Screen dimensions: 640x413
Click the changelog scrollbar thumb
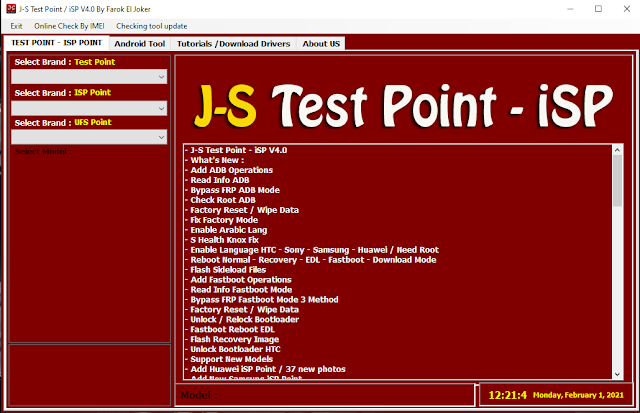(x=617, y=180)
